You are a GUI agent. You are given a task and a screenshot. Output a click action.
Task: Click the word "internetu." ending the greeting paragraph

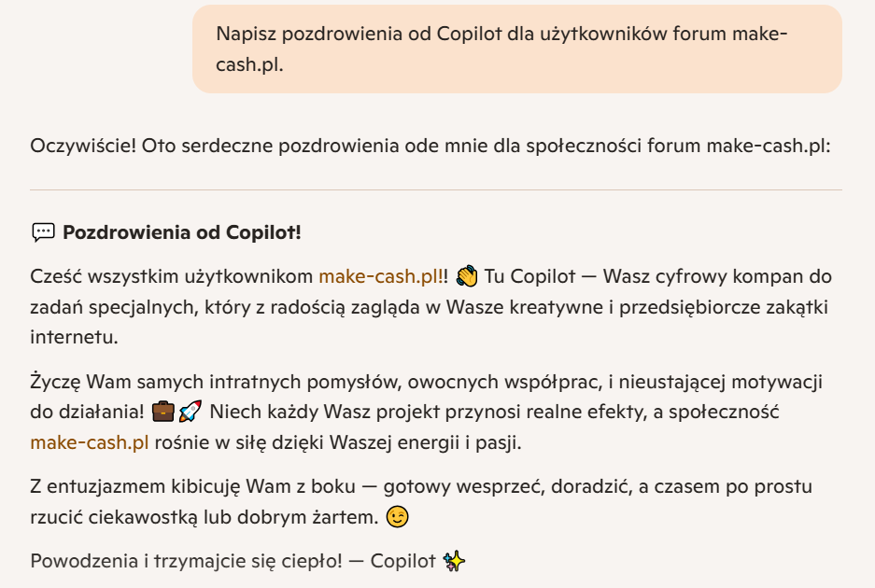tap(74, 337)
